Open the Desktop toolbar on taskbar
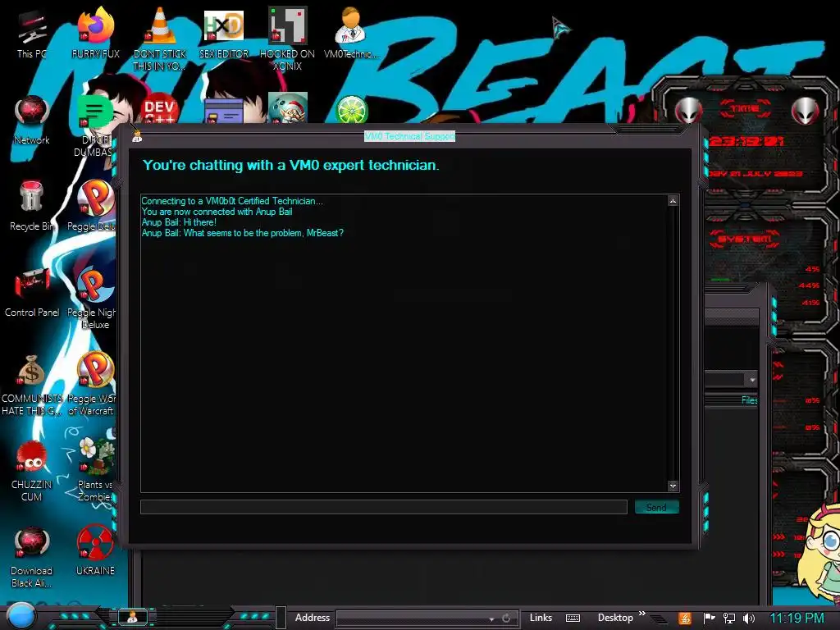 [x=615, y=618]
